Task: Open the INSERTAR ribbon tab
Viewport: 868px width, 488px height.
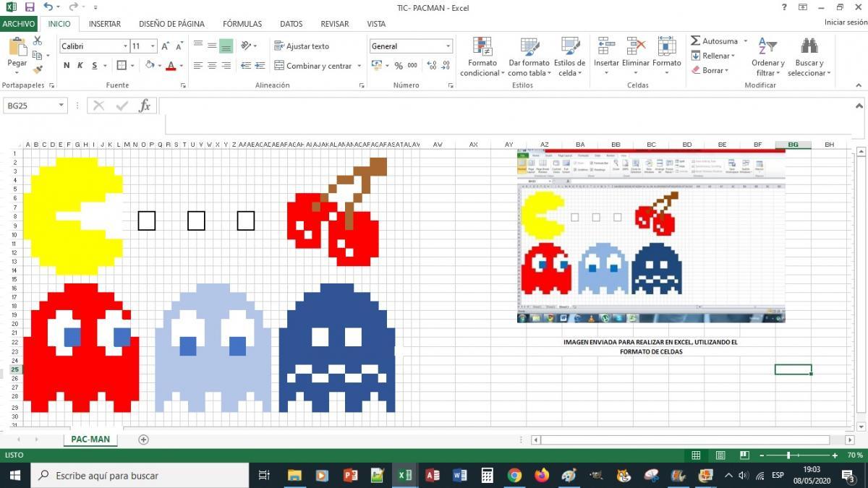Action: [105, 23]
